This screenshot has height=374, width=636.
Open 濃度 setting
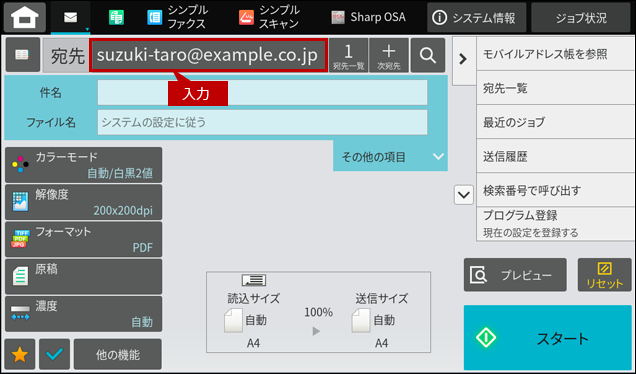[84, 314]
